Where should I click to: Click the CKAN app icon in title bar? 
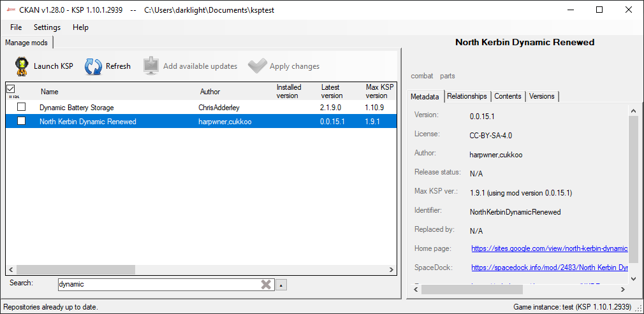click(x=11, y=10)
